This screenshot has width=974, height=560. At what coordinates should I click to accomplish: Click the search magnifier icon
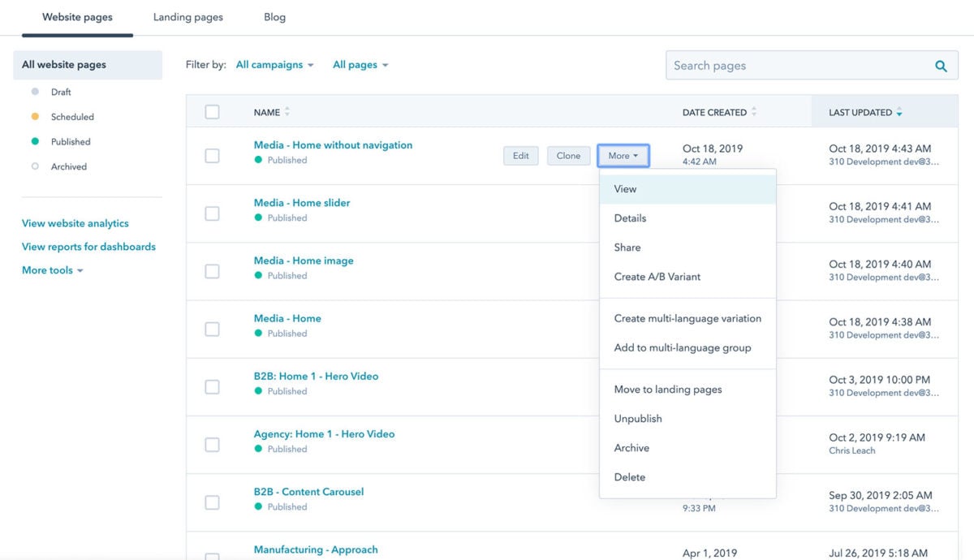tap(941, 67)
